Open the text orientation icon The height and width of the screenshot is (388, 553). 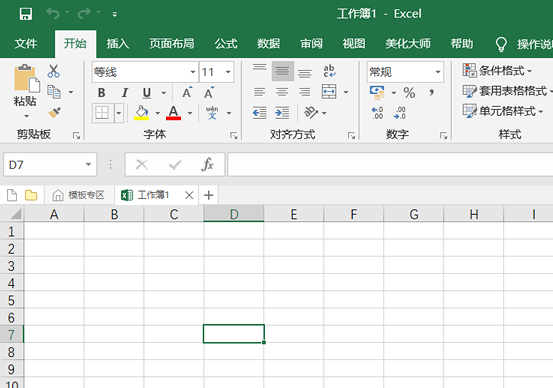click(311, 113)
